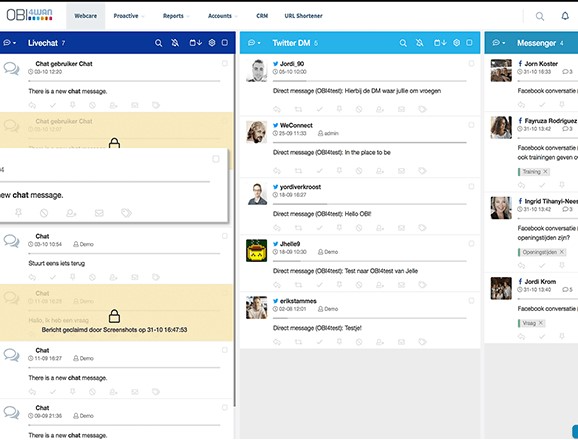Mark Jordi Krom conversation as handled
This screenshot has width=578, height=440.
point(542,336)
